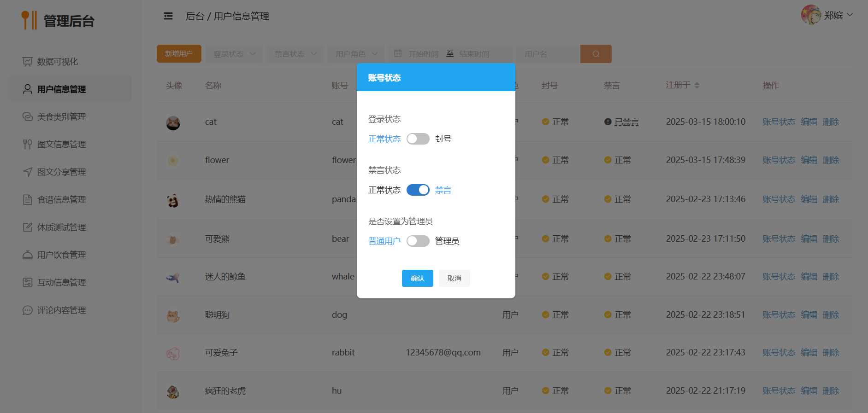Click 编辑 link in 热情的熊猫 row
Screen dimensions: 868x413
click(809, 199)
